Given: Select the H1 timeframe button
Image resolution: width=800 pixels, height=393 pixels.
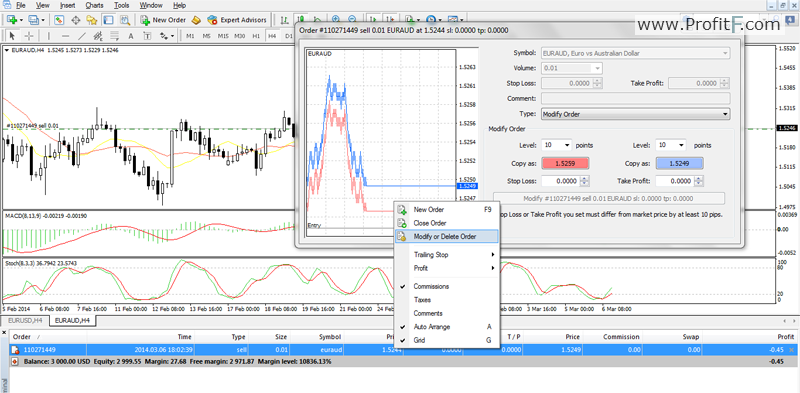Looking at the screenshot, I should pyautogui.click(x=256, y=36).
